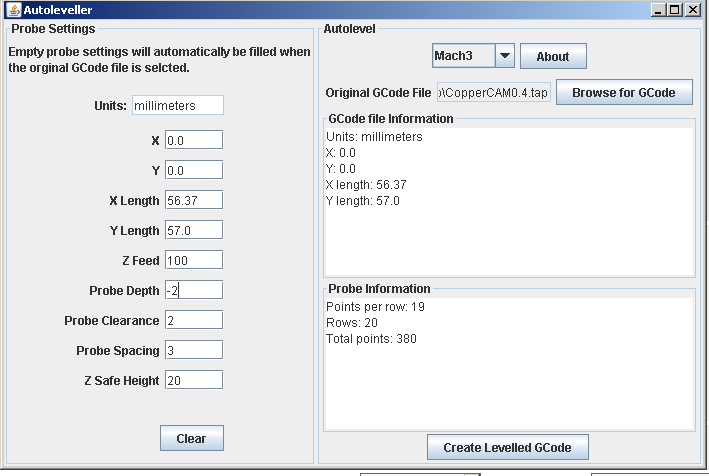Click the X origin input field
The width and height of the screenshot is (709, 476).
(194, 140)
